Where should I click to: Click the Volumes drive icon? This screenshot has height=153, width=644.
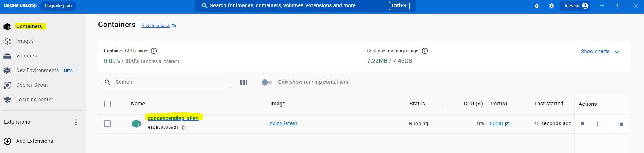[x=7, y=56]
